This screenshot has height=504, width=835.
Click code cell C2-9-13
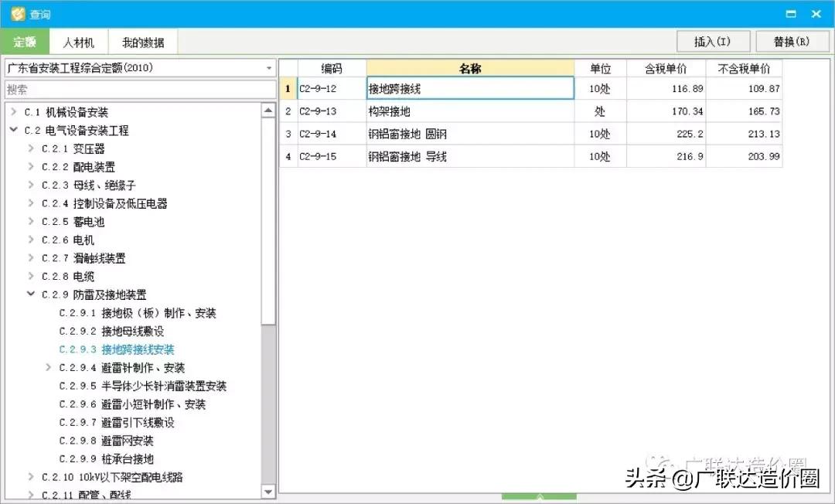click(x=332, y=111)
